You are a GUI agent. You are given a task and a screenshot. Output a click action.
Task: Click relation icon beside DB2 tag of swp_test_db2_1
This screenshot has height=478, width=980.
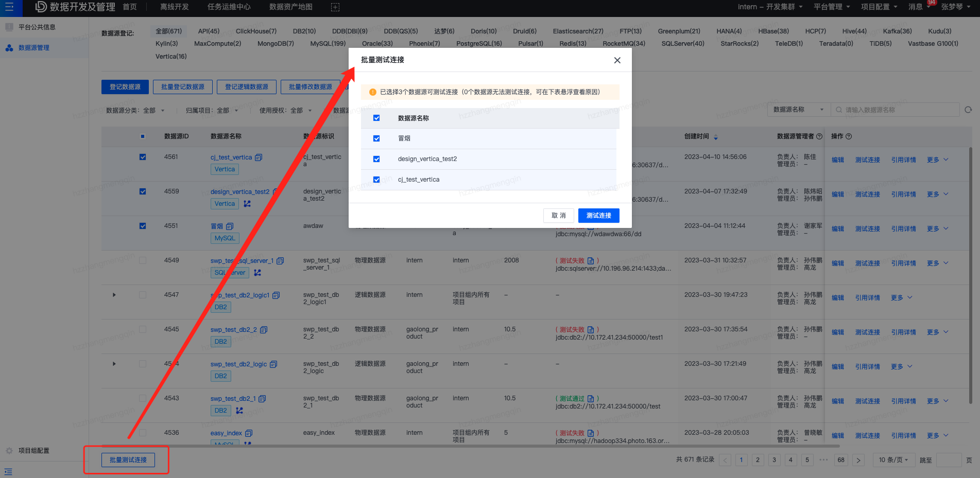[x=239, y=411]
